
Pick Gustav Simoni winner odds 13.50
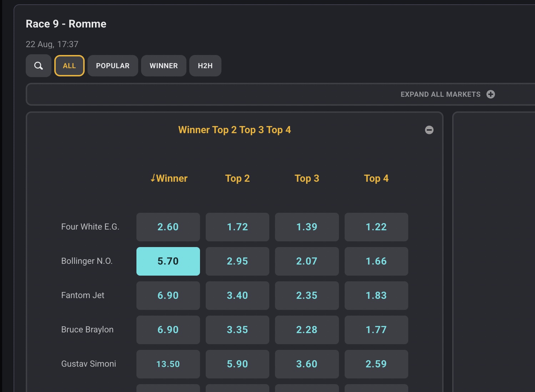coord(168,364)
